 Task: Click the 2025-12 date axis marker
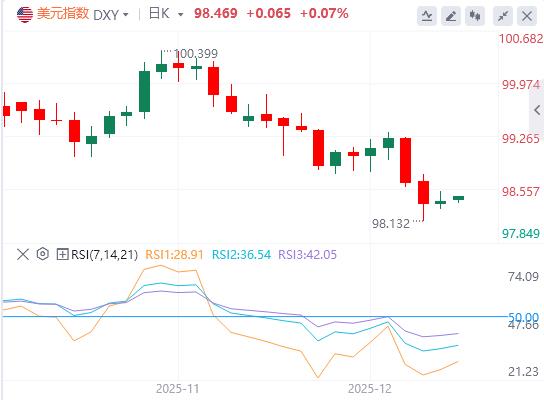pos(370,389)
